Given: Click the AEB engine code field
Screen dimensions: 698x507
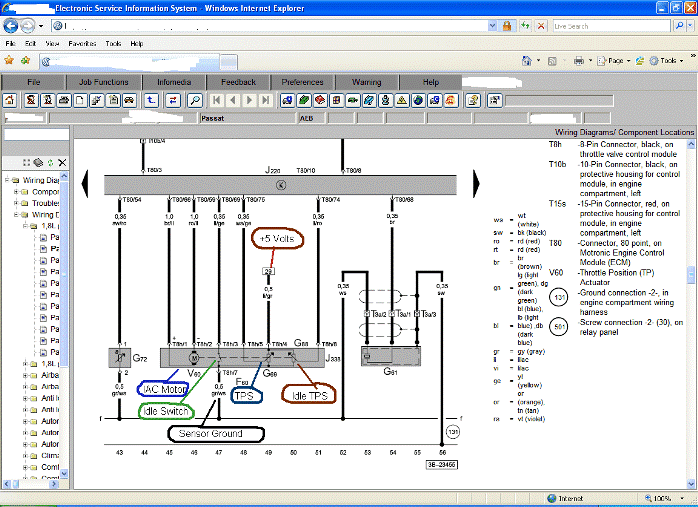Looking at the screenshot, I should click(311, 118).
